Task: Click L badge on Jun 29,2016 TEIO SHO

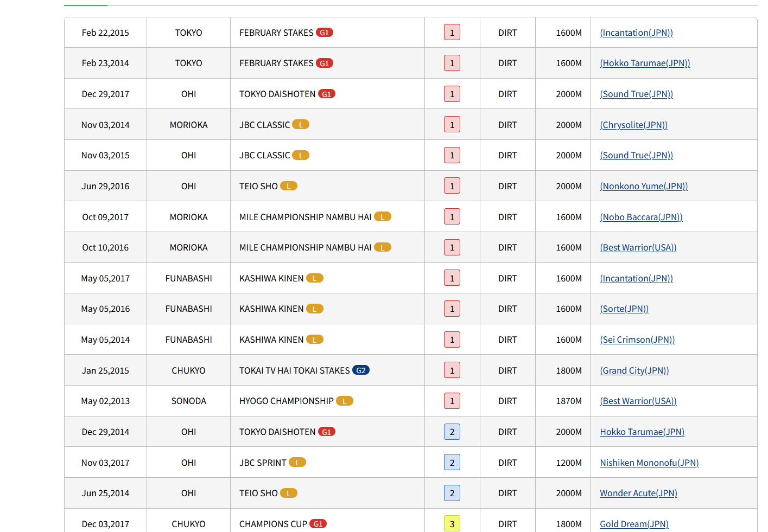Action: tap(289, 186)
